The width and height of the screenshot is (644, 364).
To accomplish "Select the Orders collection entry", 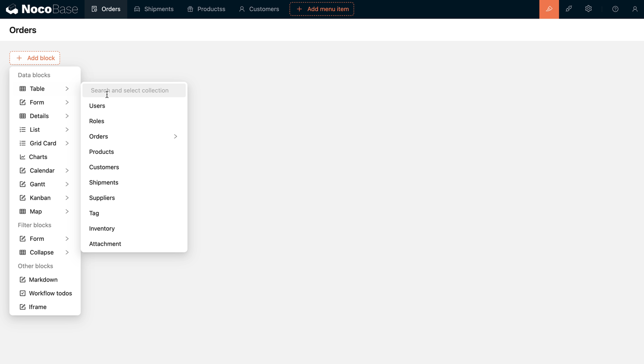I will (134, 136).
